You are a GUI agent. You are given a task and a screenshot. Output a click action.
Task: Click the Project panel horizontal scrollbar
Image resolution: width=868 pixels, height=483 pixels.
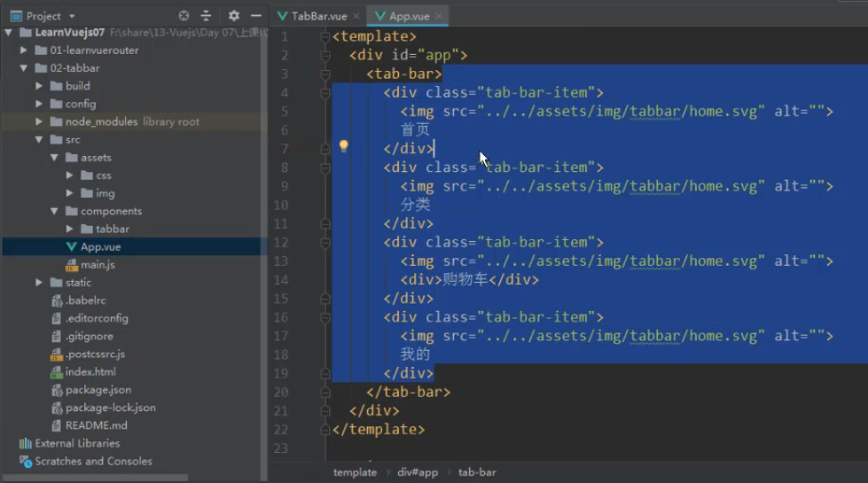[95, 478]
